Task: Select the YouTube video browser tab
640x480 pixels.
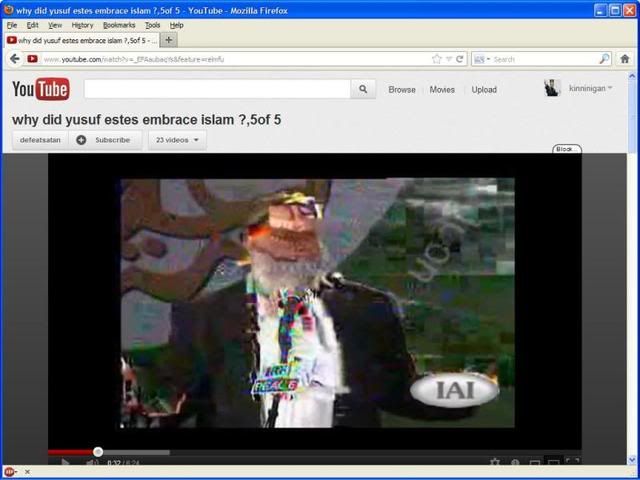Action: coord(82,40)
